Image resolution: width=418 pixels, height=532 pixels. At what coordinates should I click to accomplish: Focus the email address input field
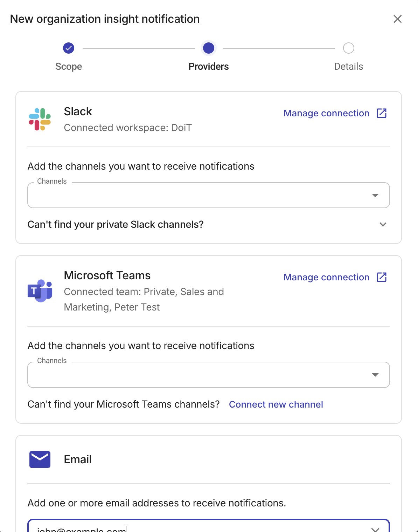coord(209,526)
